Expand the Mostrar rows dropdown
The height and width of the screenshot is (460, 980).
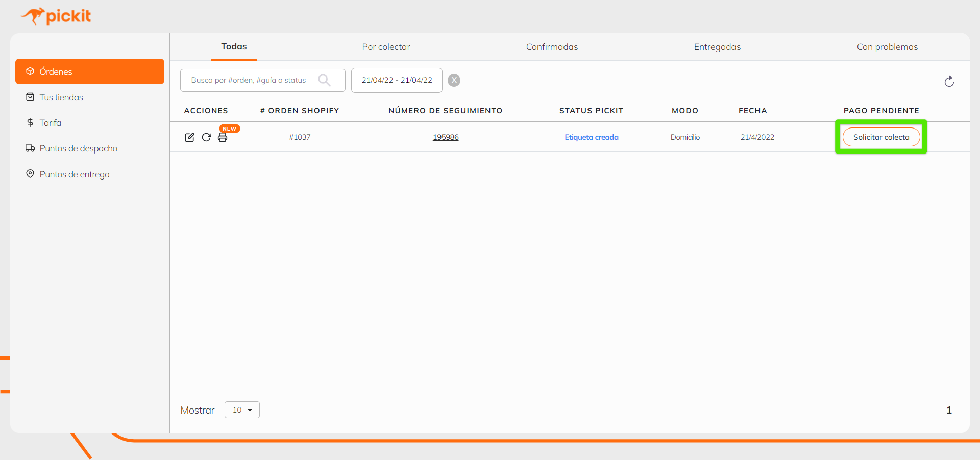[242, 410]
